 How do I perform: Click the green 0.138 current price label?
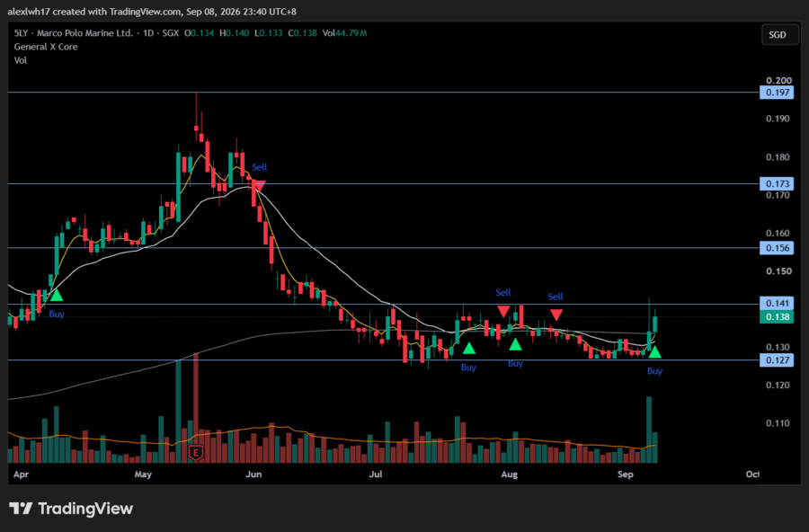(777, 317)
